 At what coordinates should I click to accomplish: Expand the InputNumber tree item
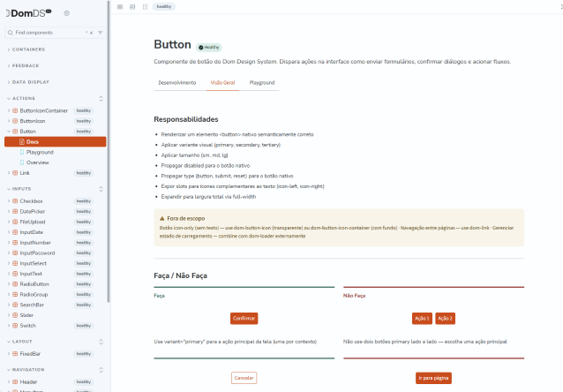point(9,243)
